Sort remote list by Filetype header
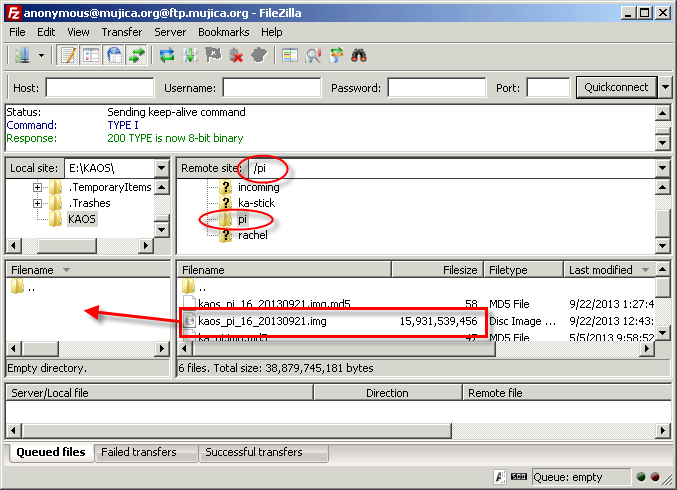This screenshot has width=677, height=490. (x=524, y=270)
